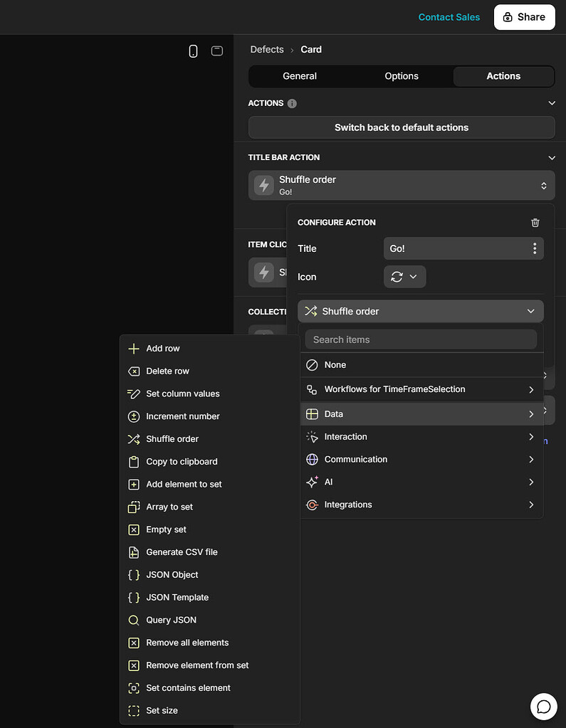566x728 pixels.
Task: Click the three-dot menu beside Title field
Action: coord(535,248)
